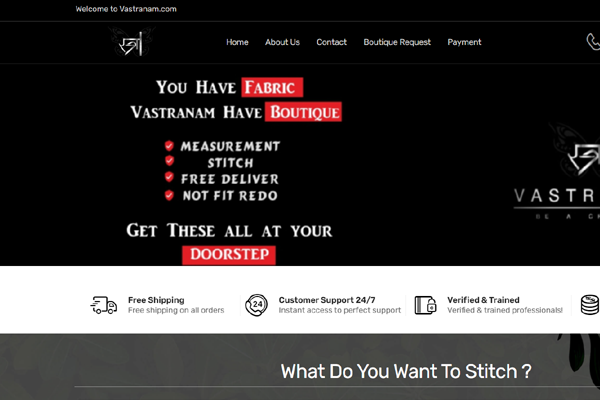Viewport: 600px width, 400px height.
Task: Navigate to the Contact page
Action: coord(331,42)
